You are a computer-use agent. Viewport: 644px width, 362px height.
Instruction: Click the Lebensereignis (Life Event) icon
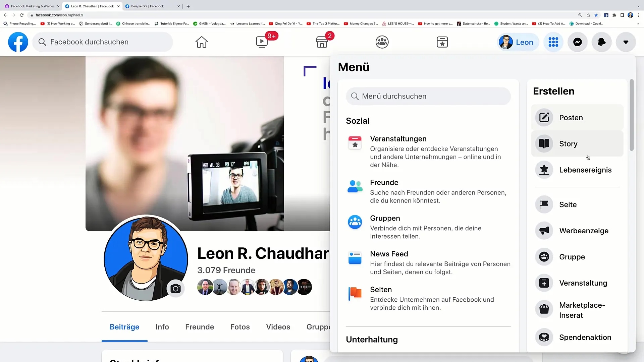point(544,170)
